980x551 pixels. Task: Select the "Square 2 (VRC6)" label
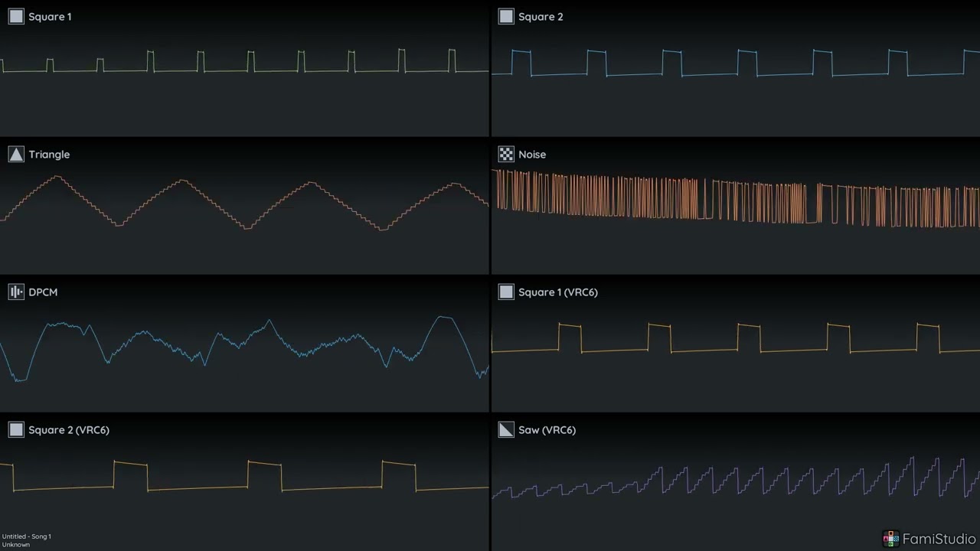pyautogui.click(x=69, y=430)
